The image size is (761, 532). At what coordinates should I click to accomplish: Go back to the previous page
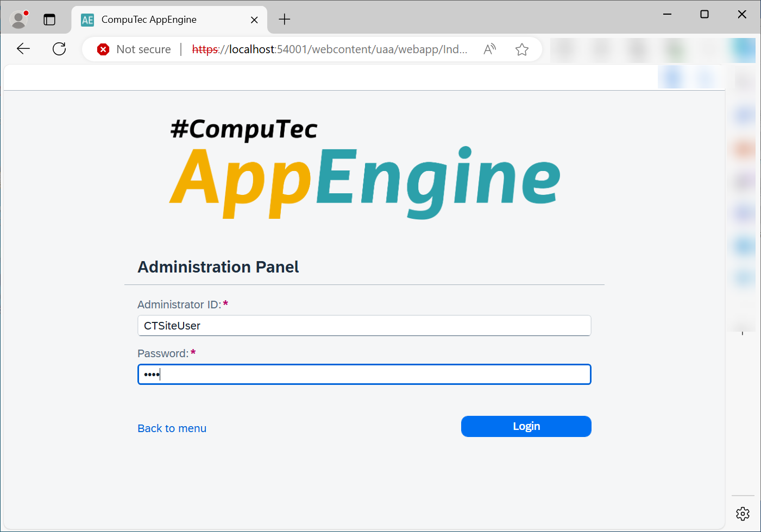[23, 49]
